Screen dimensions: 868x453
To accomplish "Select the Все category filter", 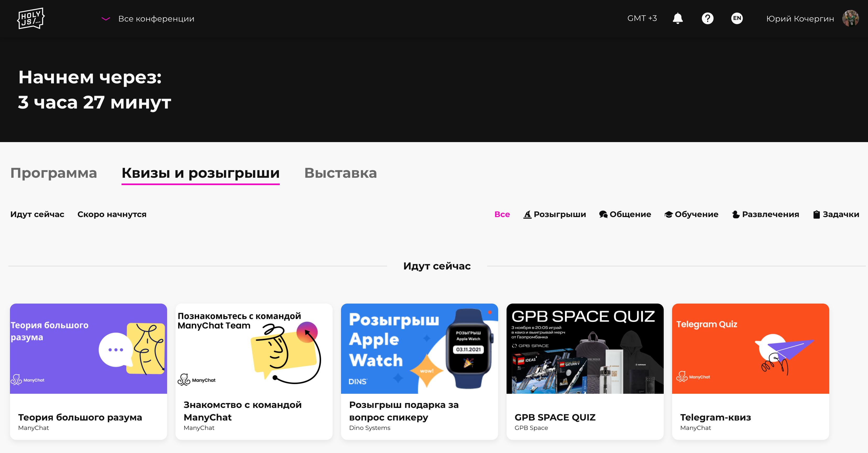I will 502,214.
